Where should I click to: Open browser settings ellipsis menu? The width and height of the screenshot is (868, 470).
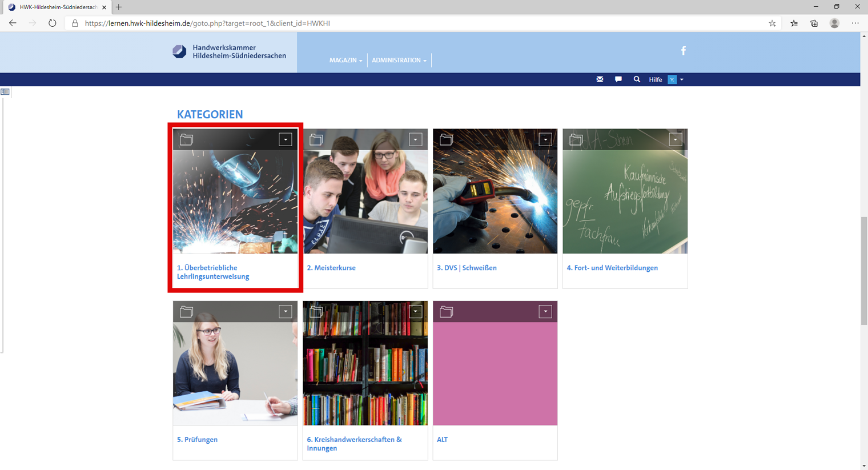(x=855, y=23)
